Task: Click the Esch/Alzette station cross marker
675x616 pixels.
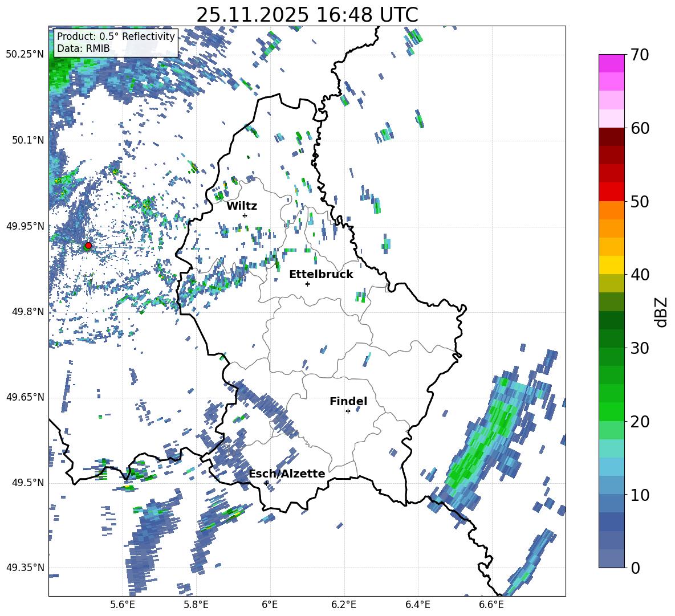Action: 266,483
